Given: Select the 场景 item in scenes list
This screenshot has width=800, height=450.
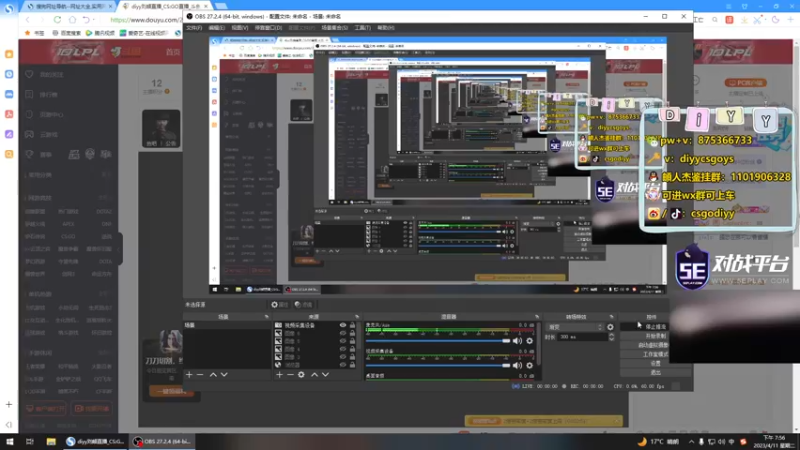Looking at the screenshot, I should (x=227, y=325).
